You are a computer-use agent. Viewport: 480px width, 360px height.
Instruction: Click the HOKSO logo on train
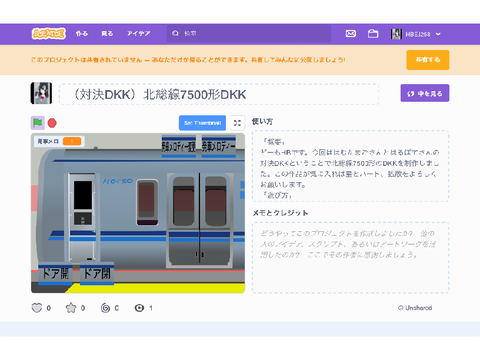[x=118, y=181]
